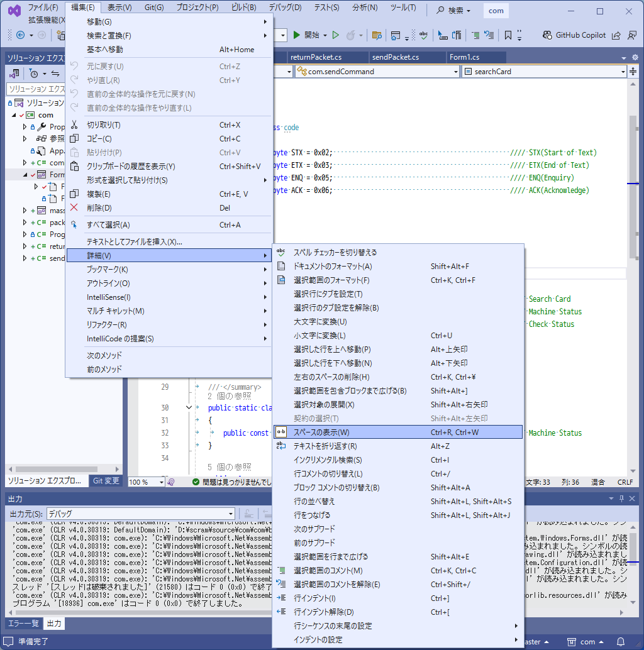Click the cut scissors icon in Edit menu
The height and width of the screenshot is (650, 644).
point(74,124)
